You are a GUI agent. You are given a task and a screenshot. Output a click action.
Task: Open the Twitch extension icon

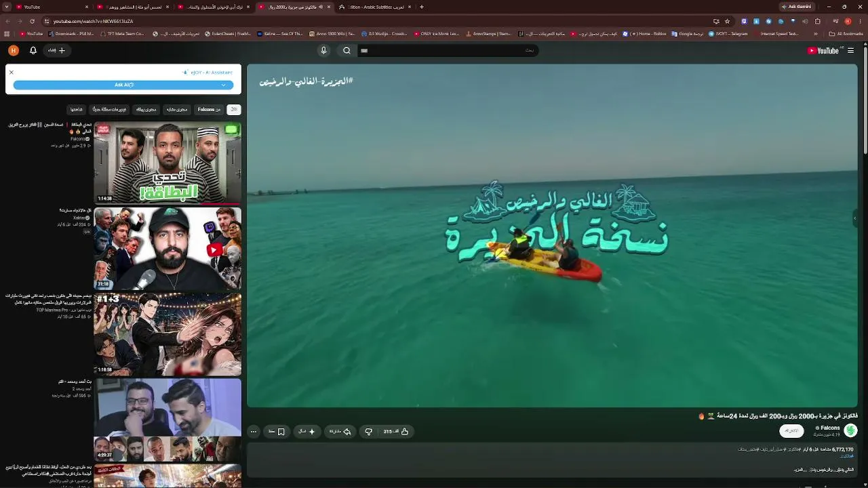click(744, 21)
